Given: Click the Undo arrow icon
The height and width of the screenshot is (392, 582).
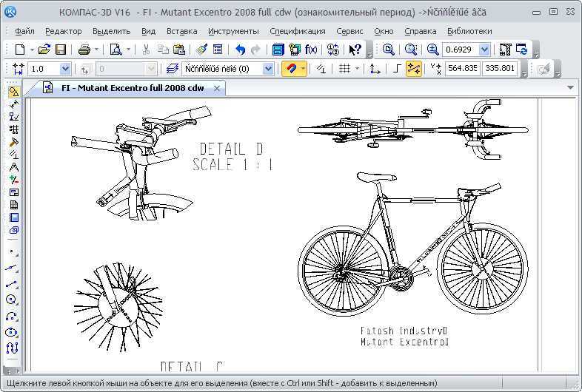Looking at the screenshot, I should [240, 50].
